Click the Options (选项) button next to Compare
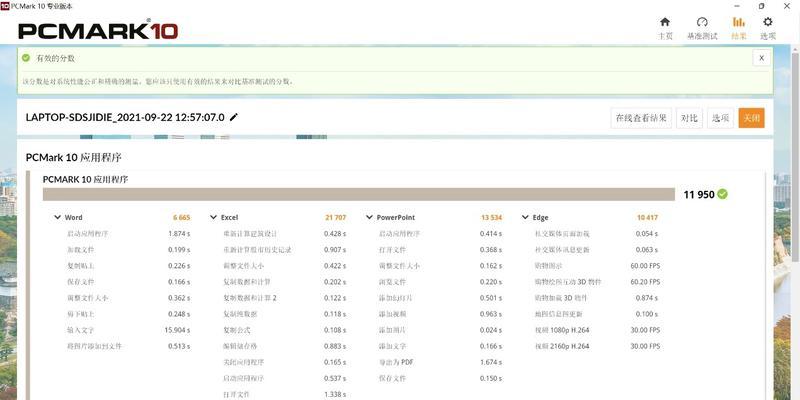Image resolution: width=800 pixels, height=400 pixels. (720, 118)
